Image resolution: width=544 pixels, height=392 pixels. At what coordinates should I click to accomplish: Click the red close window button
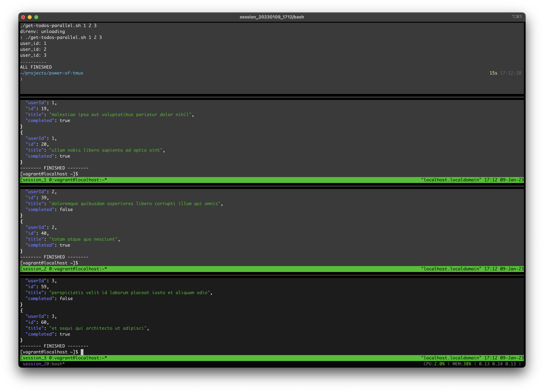(23, 17)
